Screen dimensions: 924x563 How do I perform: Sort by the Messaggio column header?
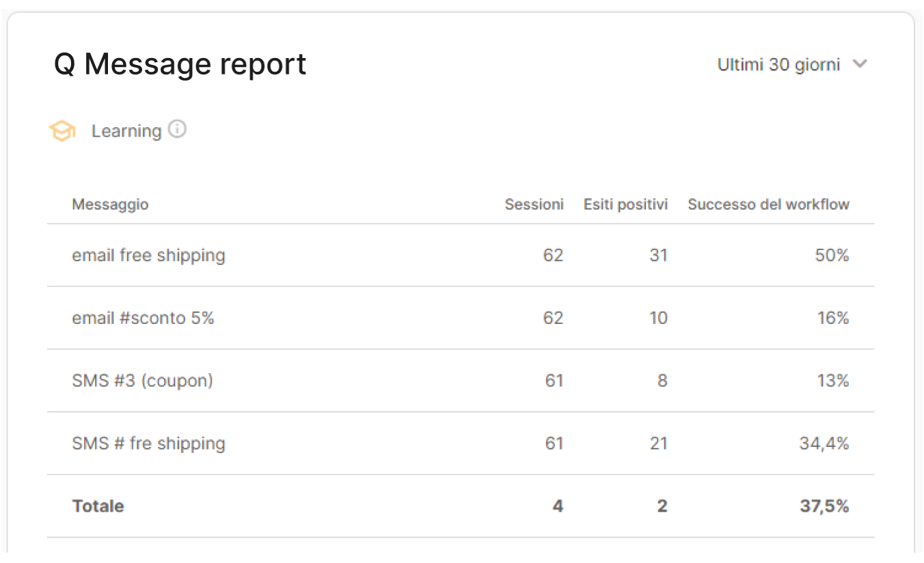110,204
